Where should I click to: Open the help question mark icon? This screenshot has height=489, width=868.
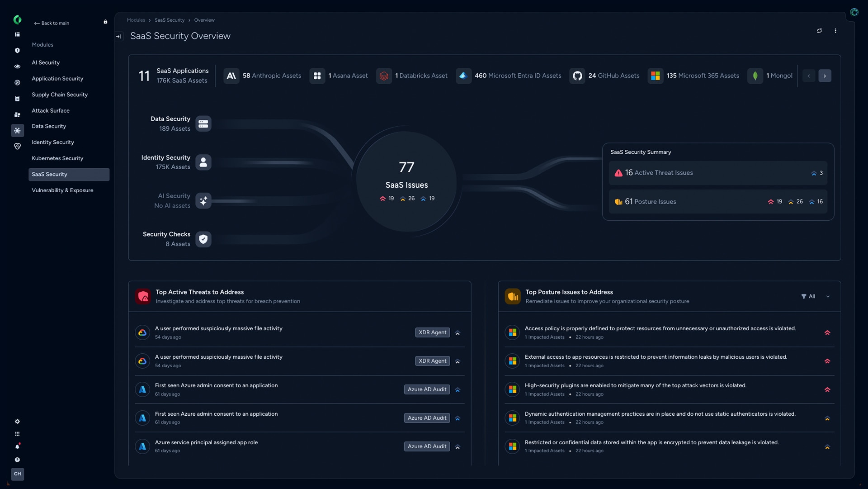17,460
